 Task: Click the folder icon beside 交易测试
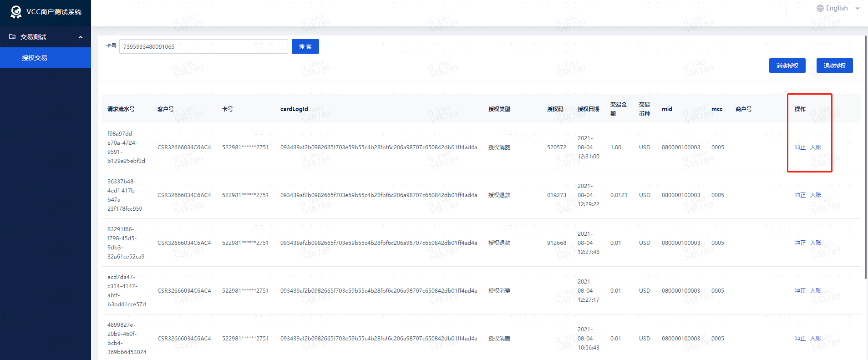(12, 37)
